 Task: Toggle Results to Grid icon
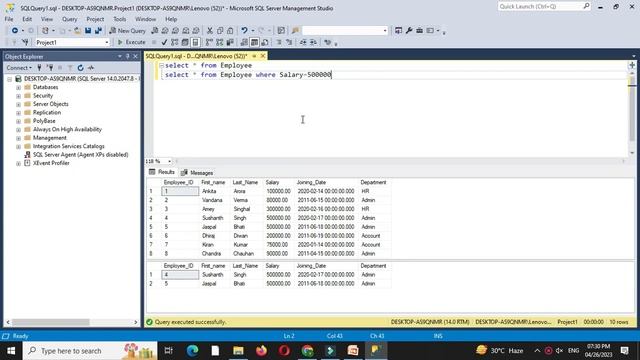(x=254, y=42)
